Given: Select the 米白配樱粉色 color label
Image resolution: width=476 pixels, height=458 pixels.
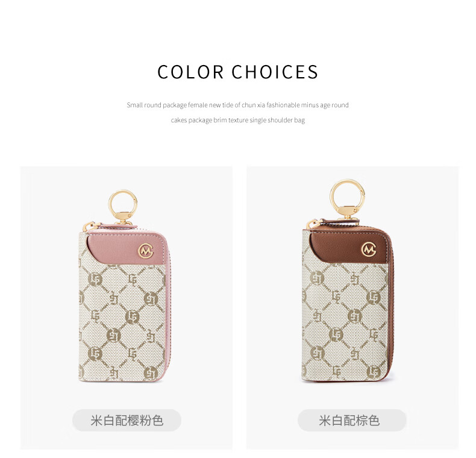Looking at the screenshot, I should coord(127,421).
